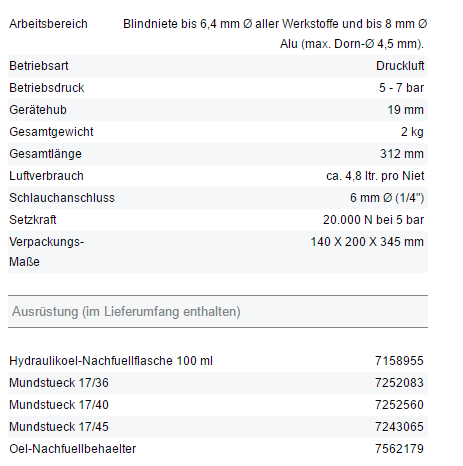Click the Arbeitsbereich row label
Image resolution: width=463 pixels, height=466 pixels.
pyautogui.click(x=48, y=24)
